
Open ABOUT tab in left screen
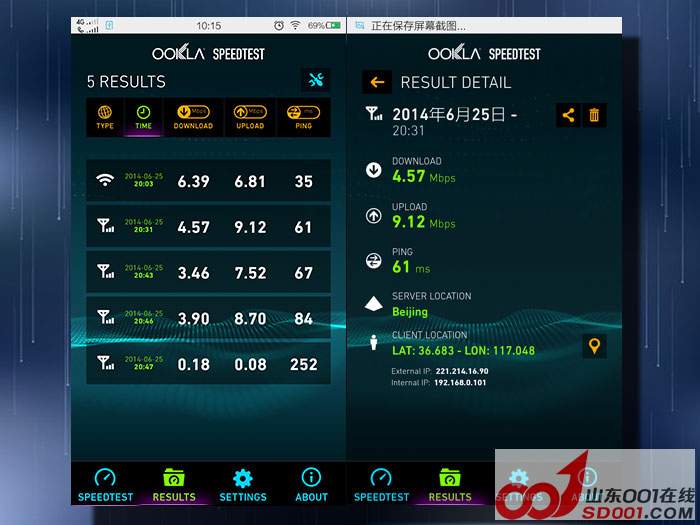[x=311, y=485]
